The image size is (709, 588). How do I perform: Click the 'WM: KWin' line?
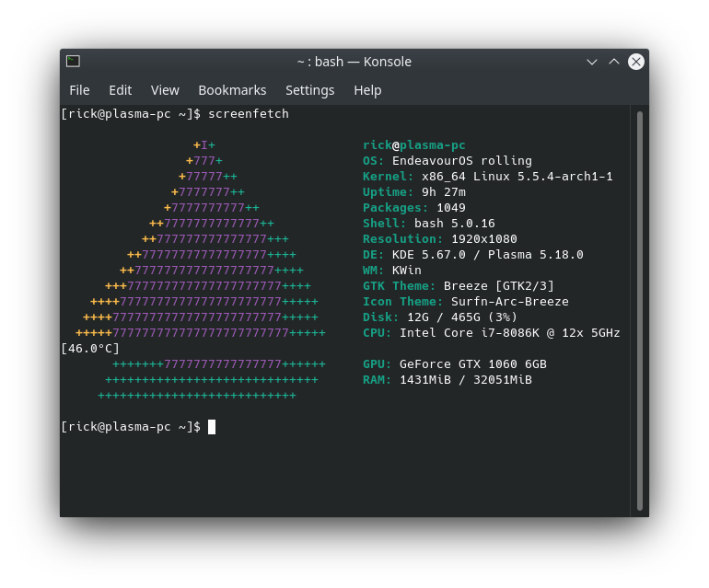tap(392, 271)
